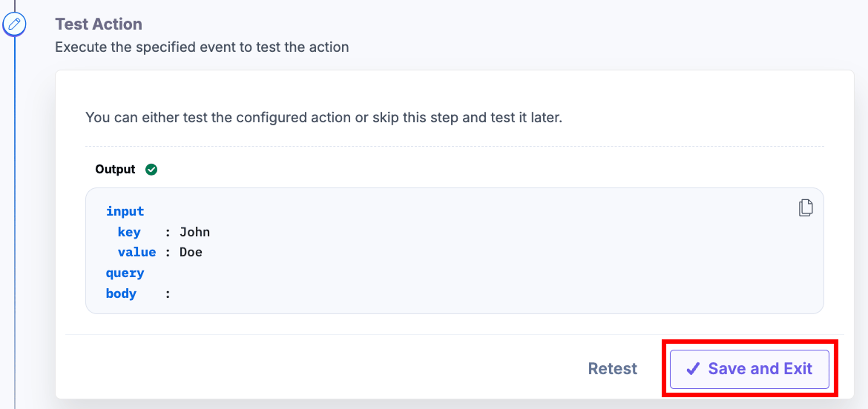Select the 'input' key in output
Screen dimensions: 868x409
[x=125, y=211]
